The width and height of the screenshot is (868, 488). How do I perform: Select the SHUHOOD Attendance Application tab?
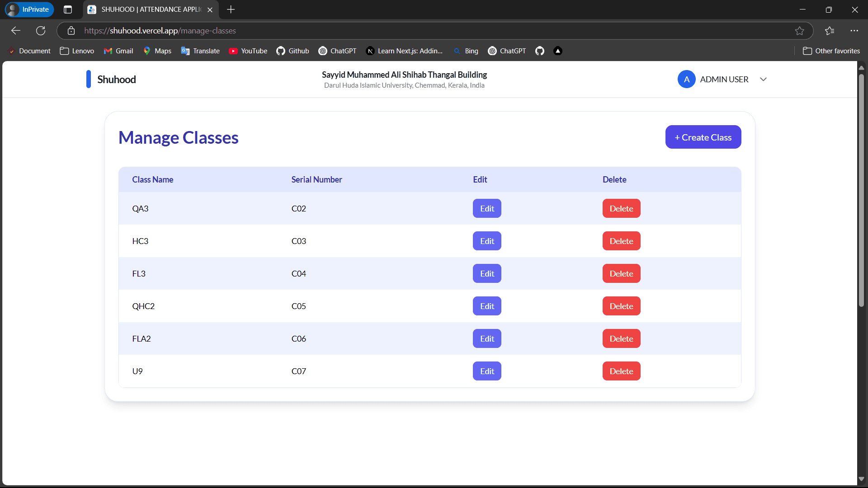point(145,9)
